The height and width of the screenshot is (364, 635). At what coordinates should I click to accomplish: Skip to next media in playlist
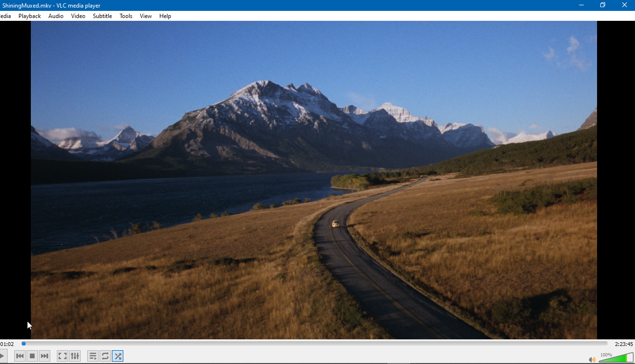[x=45, y=356]
